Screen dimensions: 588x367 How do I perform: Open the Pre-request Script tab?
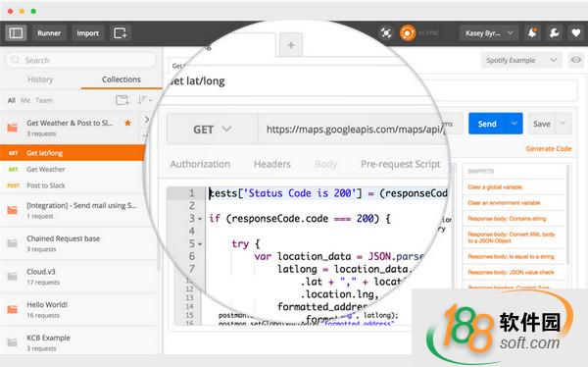401,164
